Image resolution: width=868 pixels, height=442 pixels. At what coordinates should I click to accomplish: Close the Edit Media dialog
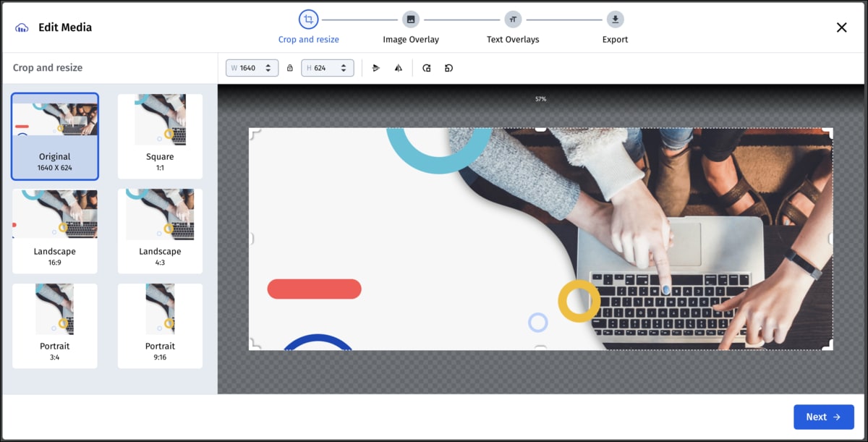[x=841, y=27]
